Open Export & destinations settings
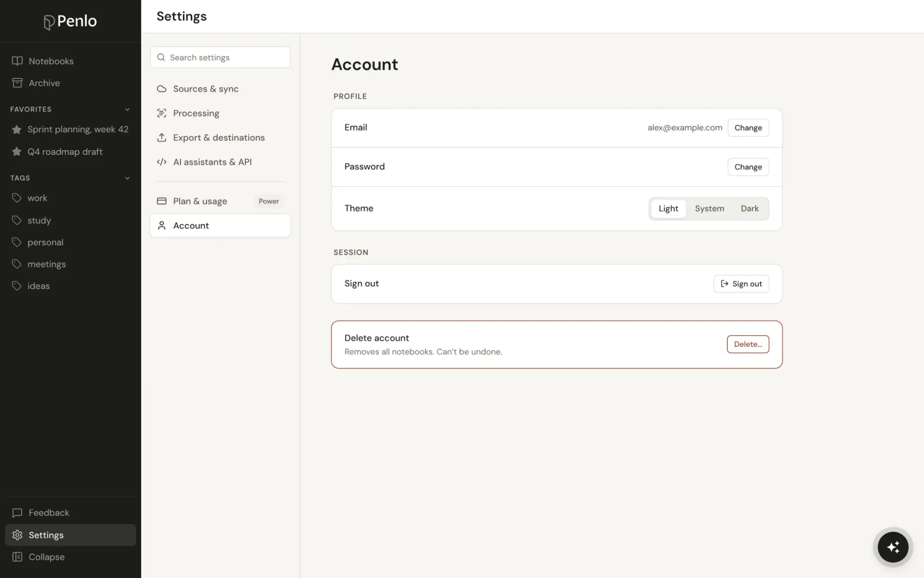This screenshot has height=578, width=924. coord(220,138)
